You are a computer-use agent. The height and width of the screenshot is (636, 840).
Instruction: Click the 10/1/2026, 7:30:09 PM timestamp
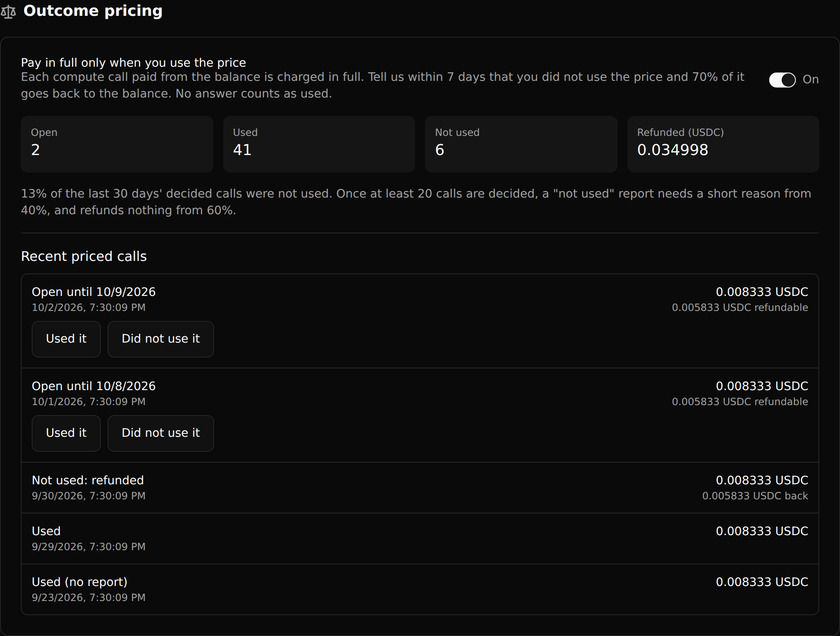pos(89,402)
